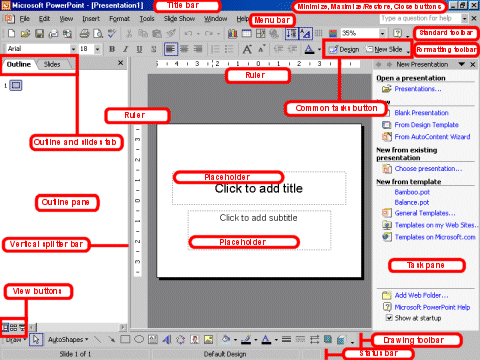Open the From AutoContent Wizard link
Image resolution: width=480 pixels, height=360 pixels.
click(x=432, y=137)
